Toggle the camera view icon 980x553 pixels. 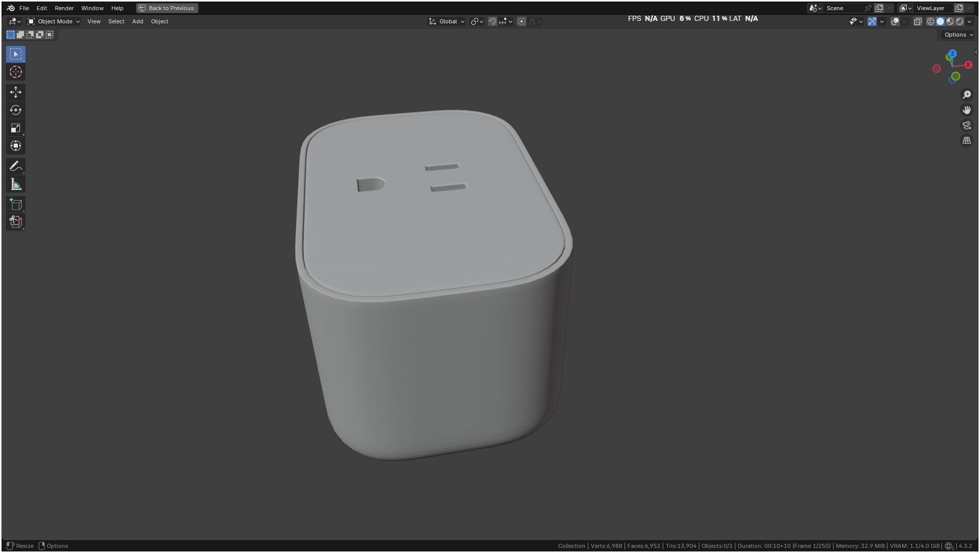[x=967, y=125]
